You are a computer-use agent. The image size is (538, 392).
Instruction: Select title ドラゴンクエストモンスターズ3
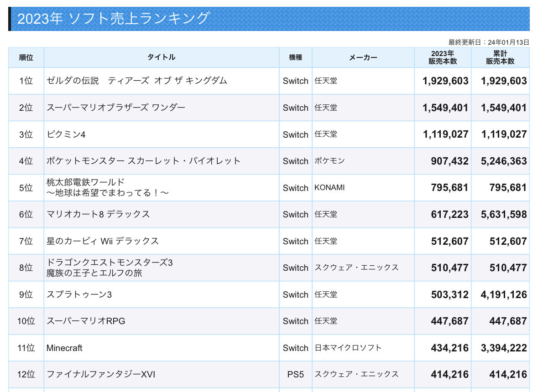click(110, 263)
